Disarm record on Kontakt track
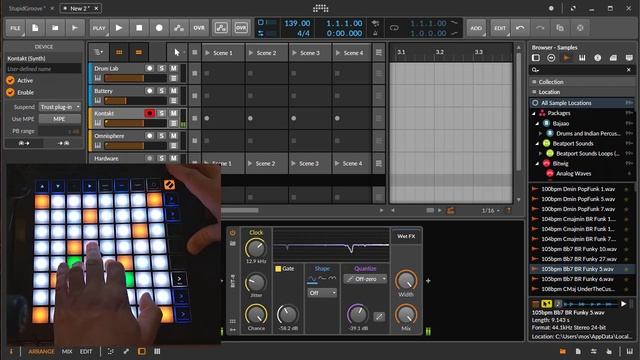Viewport: 640px width, 360px height. pyautogui.click(x=149, y=113)
